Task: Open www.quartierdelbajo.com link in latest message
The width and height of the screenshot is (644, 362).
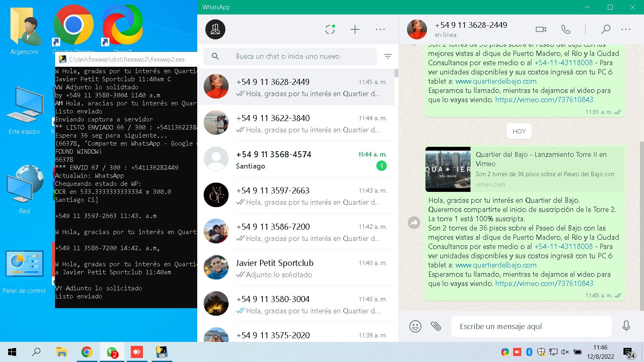Action: pos(496,265)
